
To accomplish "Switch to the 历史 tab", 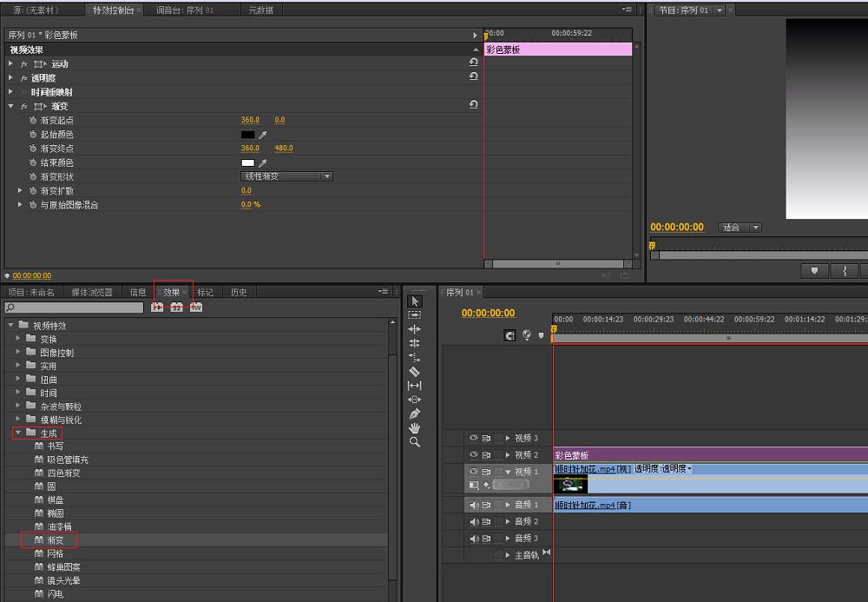I will [239, 293].
